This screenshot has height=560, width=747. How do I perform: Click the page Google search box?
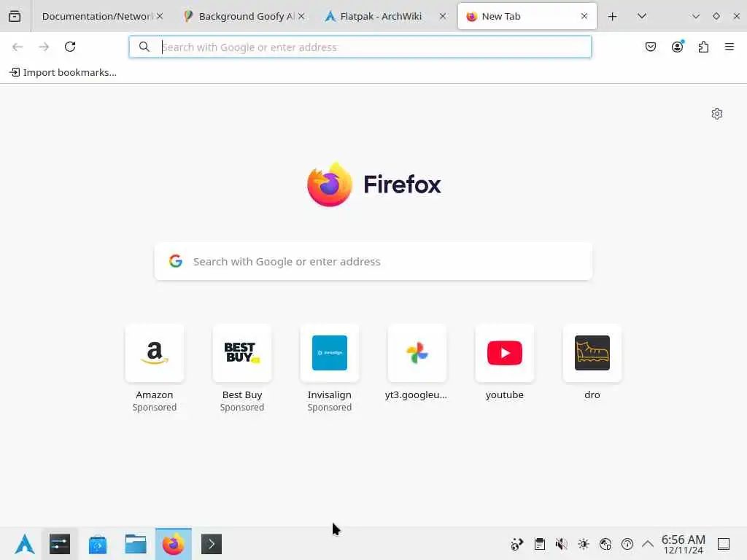point(373,262)
